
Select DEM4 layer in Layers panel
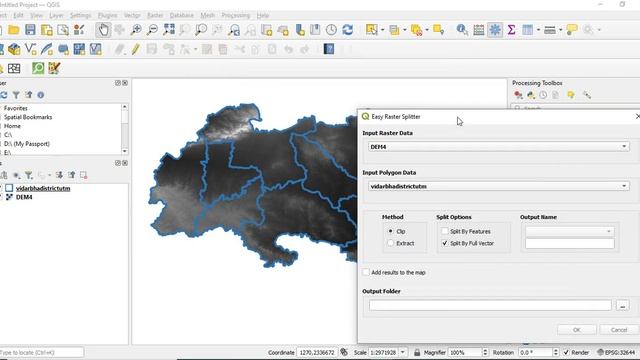click(x=24, y=197)
